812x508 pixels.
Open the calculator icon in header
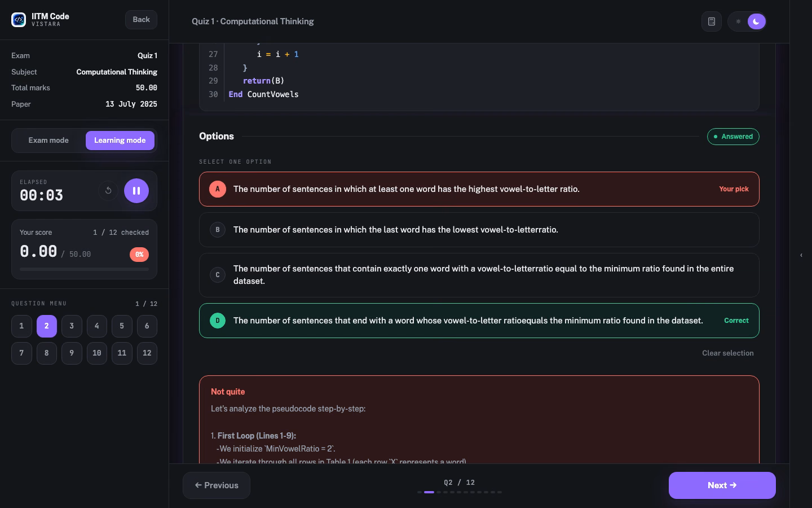pos(712,21)
